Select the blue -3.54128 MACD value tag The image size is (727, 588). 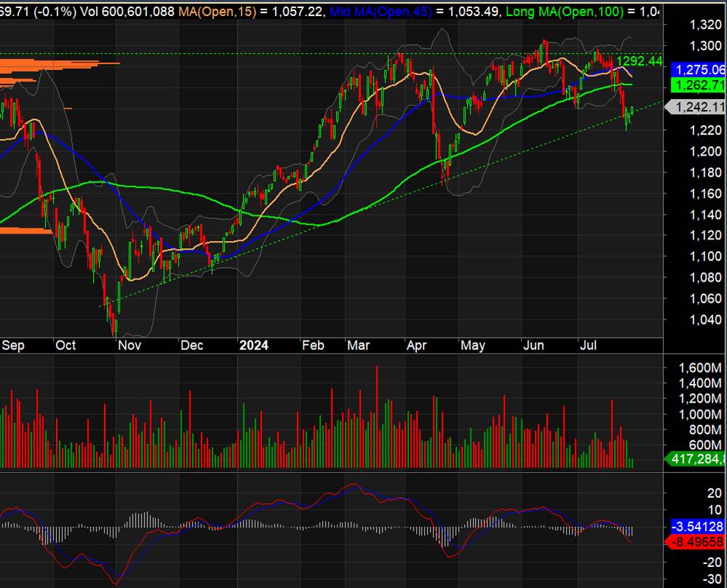(698, 526)
